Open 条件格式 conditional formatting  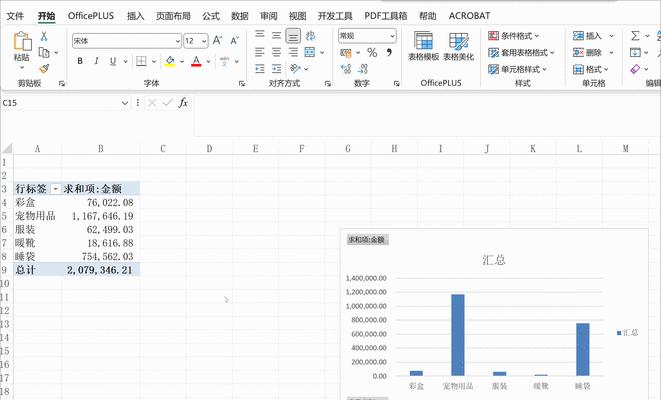click(x=513, y=36)
